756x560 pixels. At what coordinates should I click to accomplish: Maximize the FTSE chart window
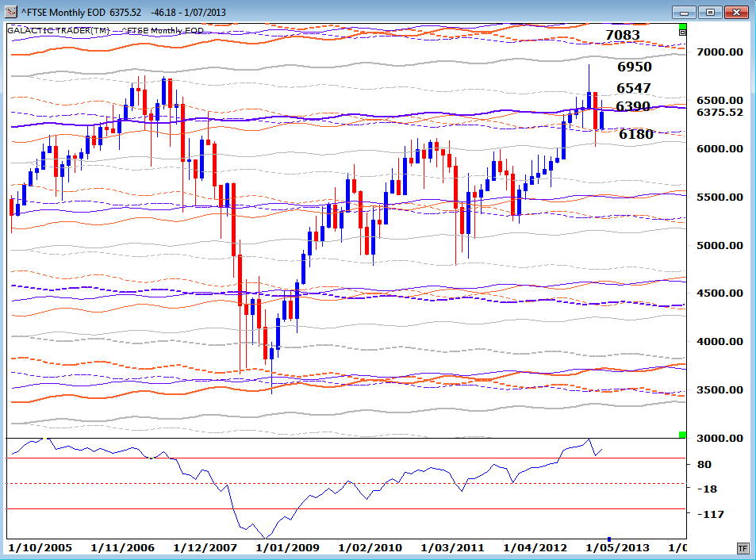pyautogui.click(x=710, y=12)
